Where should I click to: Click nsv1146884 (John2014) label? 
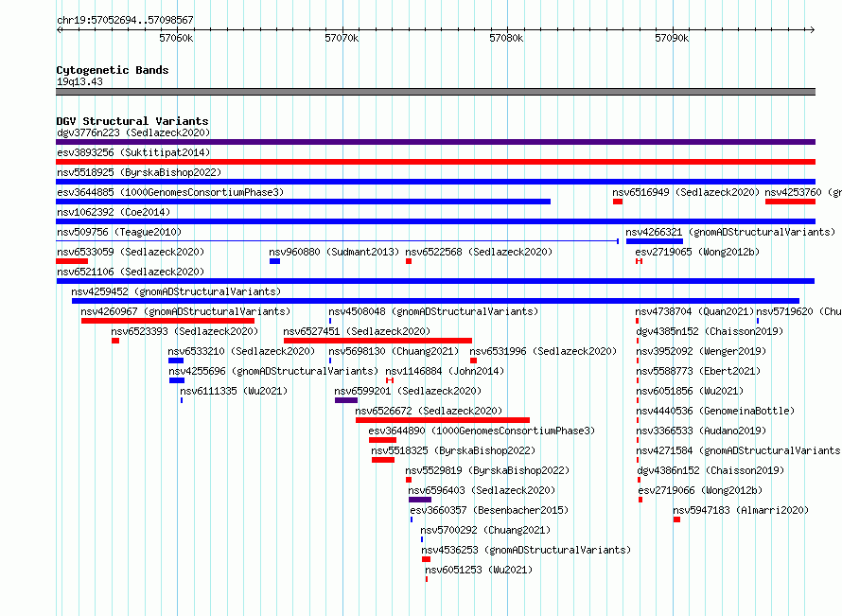pyautogui.click(x=445, y=371)
